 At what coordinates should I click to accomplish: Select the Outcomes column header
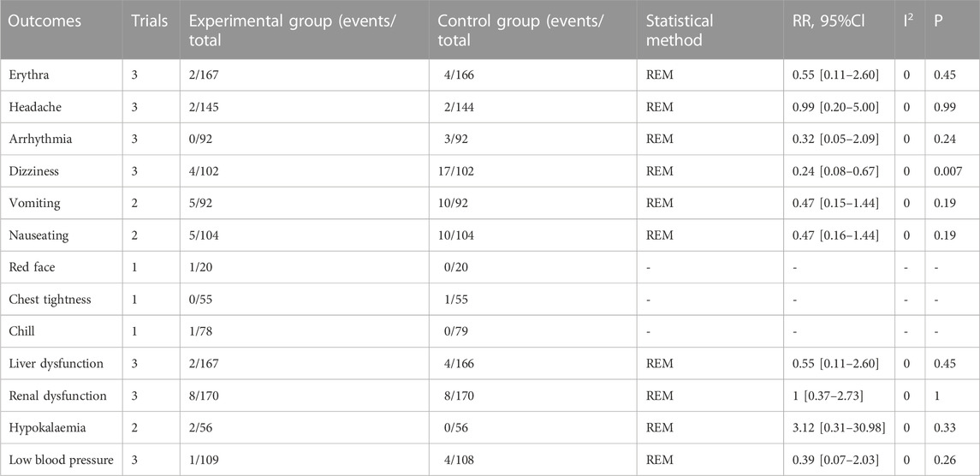(45, 21)
